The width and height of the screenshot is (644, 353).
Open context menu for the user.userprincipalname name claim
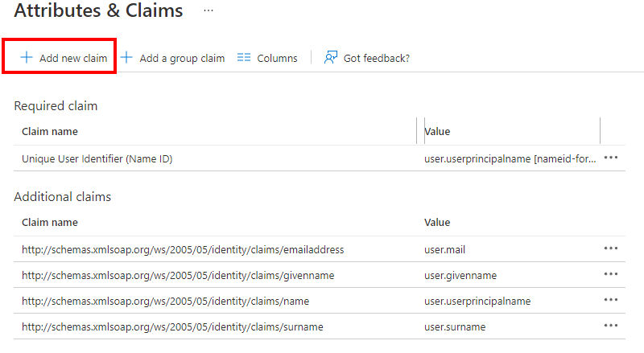tap(611, 300)
